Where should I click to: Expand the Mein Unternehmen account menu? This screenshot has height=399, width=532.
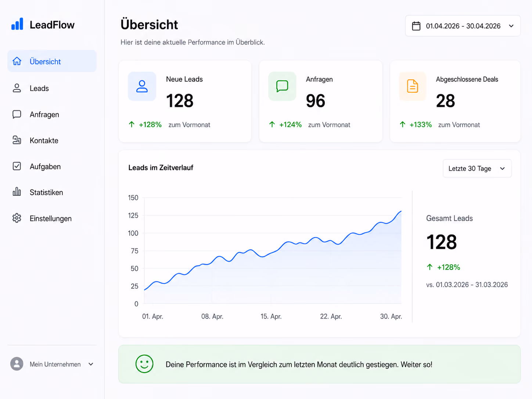pyautogui.click(x=52, y=364)
